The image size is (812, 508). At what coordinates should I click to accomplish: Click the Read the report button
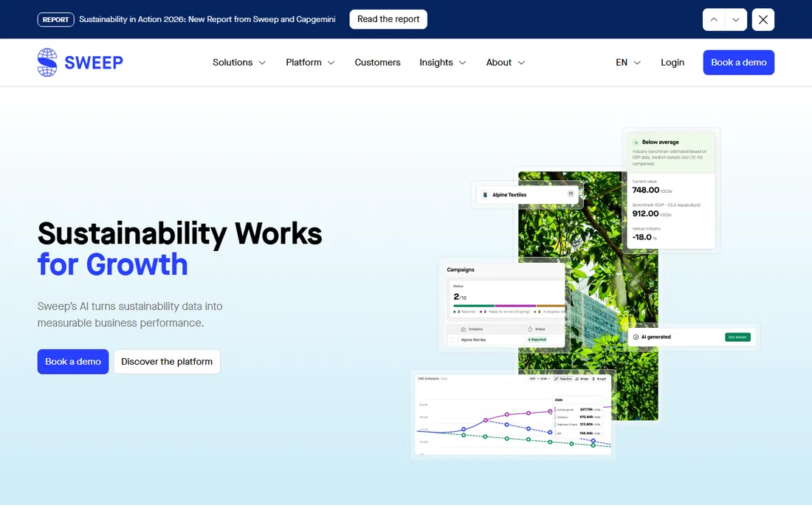point(388,19)
